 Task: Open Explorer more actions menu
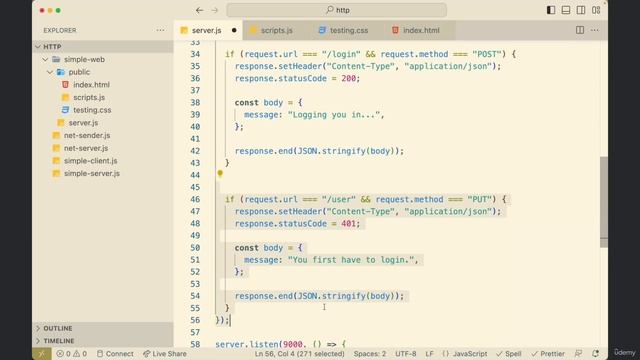point(160,30)
